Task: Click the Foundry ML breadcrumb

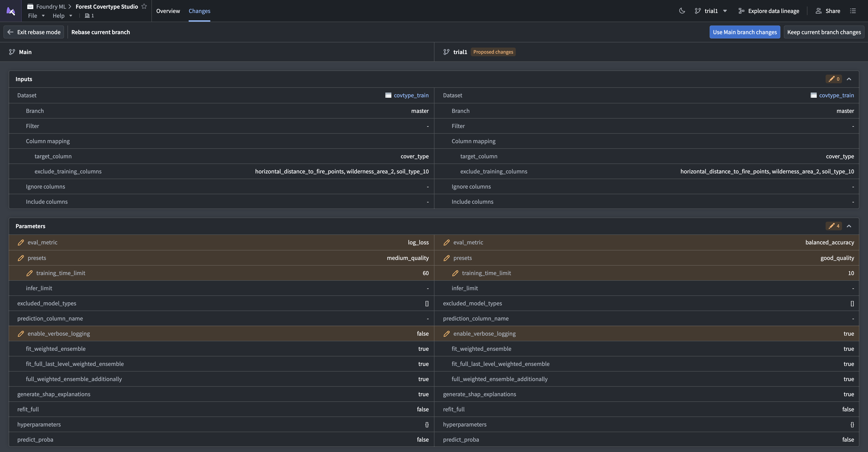Action: pyautogui.click(x=51, y=6)
